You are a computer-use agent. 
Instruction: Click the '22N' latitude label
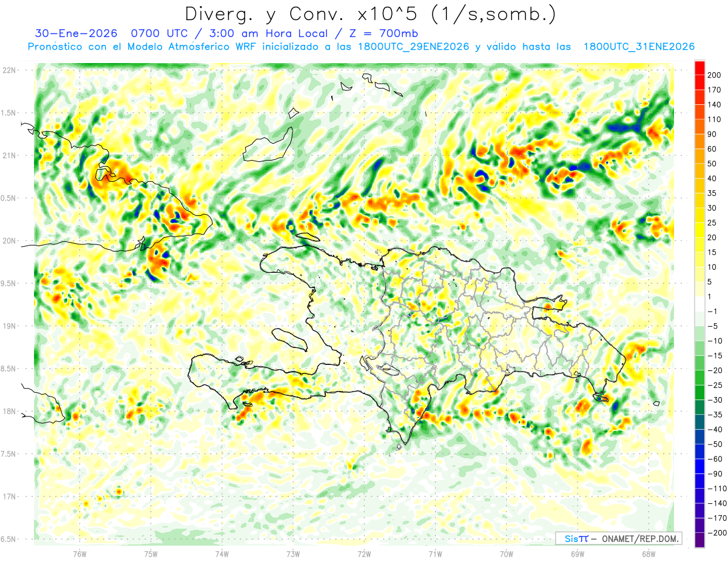8,70
